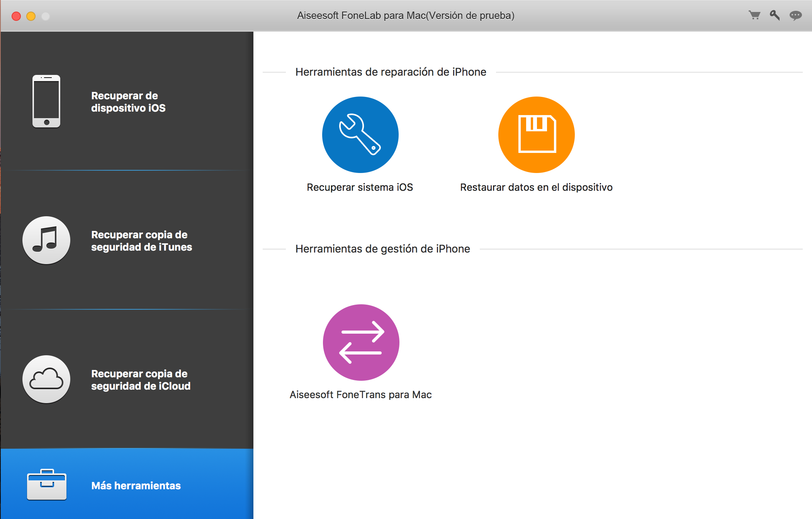Viewport: 812px width, 519px height.
Task: Open the feedback speech bubble icon
Action: [795, 15]
